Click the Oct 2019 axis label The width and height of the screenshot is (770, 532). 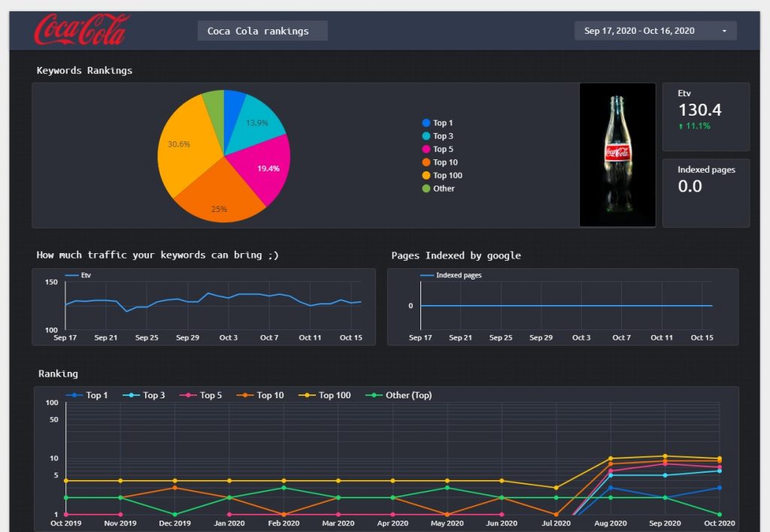(66, 523)
